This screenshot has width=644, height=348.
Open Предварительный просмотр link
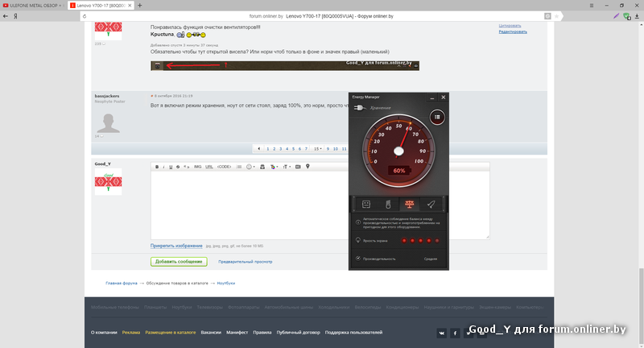246,262
